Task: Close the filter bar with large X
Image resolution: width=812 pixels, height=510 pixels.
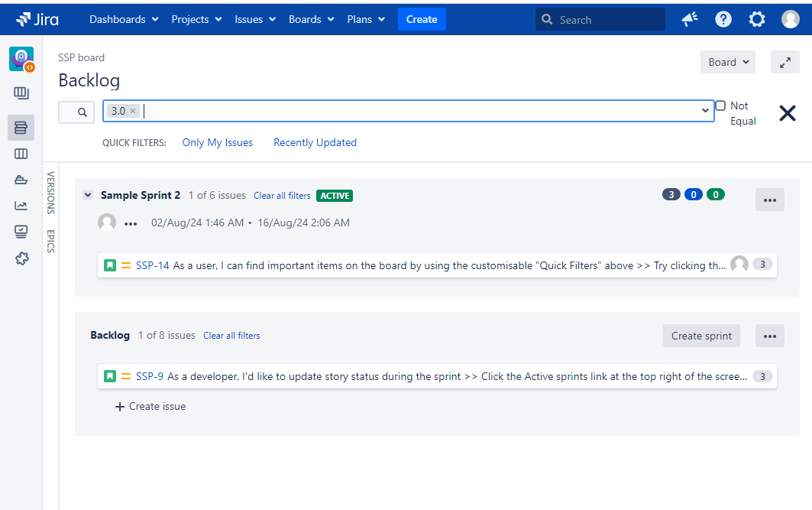Action: (787, 113)
